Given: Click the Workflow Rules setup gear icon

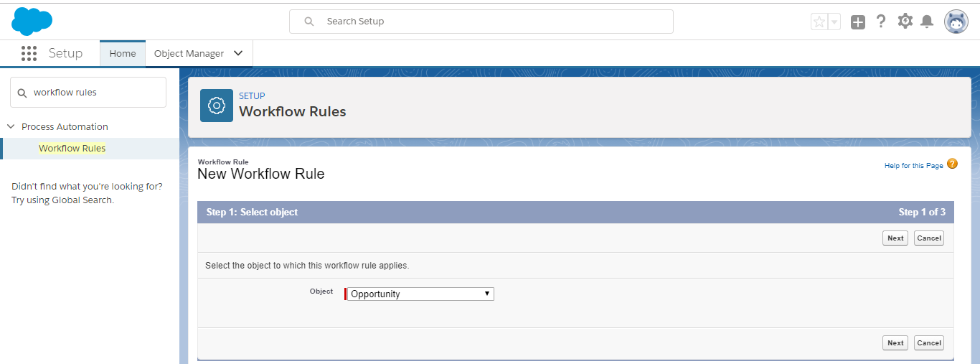Looking at the screenshot, I should coord(216,106).
